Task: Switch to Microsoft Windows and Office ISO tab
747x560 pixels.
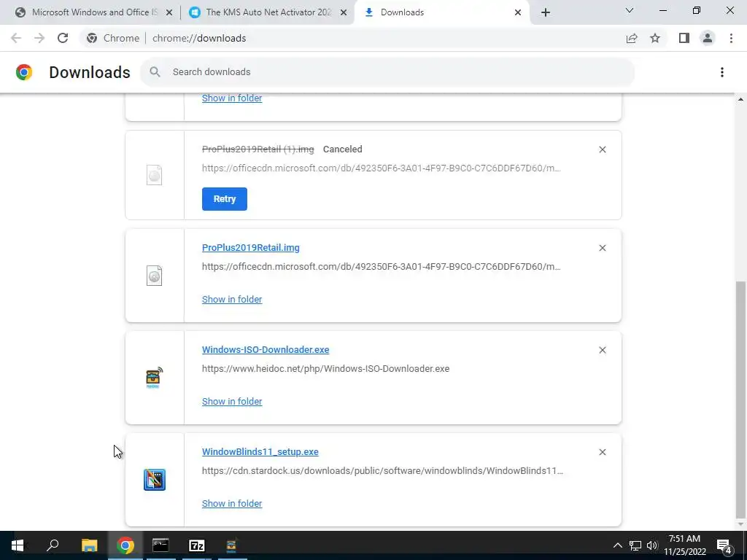Action: click(x=94, y=12)
